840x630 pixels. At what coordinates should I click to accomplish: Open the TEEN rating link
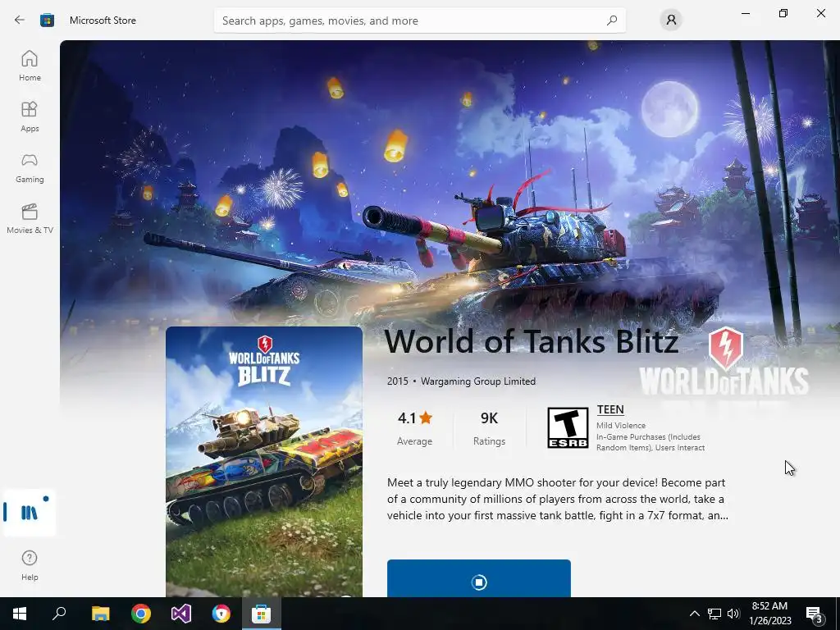coord(610,410)
